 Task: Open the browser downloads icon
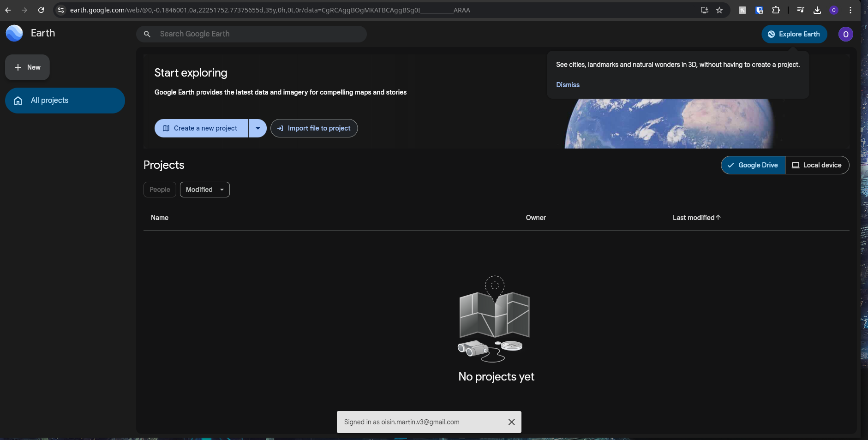(817, 10)
